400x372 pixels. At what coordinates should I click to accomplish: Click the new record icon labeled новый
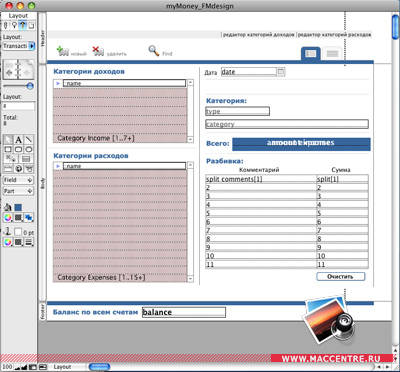tap(63, 51)
